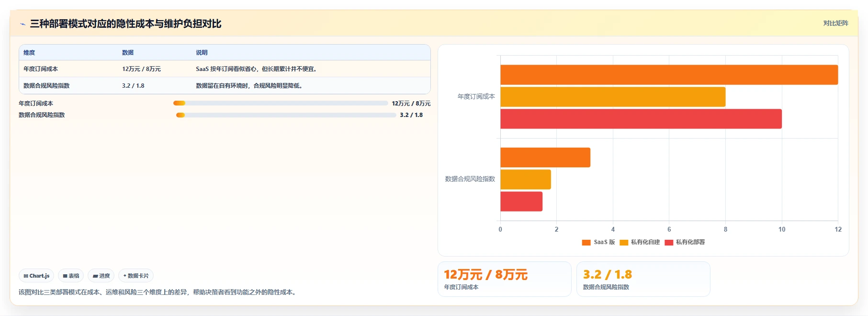Click the orange SaaS bar for 数据合规风险指数
Viewport: 868px width, 316px height.
pyautogui.click(x=545, y=157)
